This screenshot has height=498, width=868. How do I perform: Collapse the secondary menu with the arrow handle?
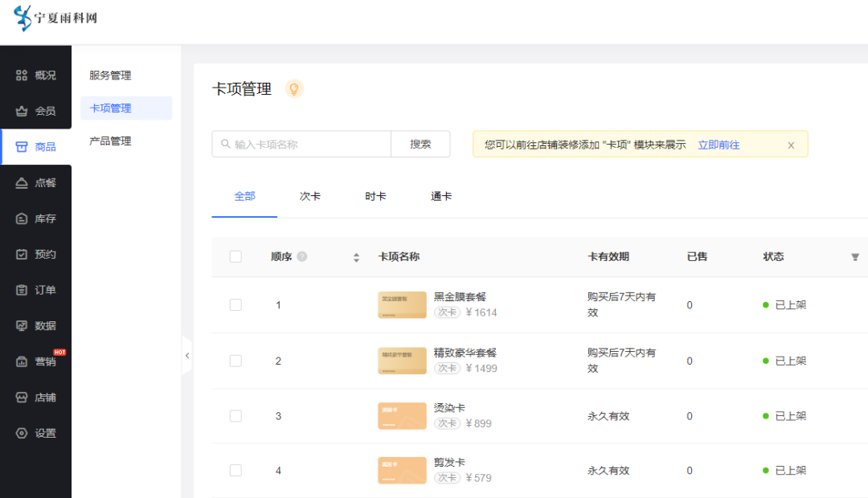[187, 356]
